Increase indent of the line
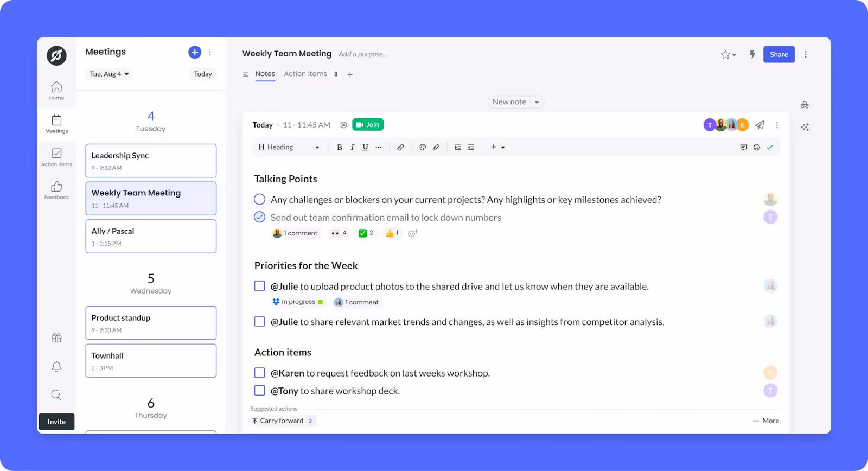 [458, 147]
